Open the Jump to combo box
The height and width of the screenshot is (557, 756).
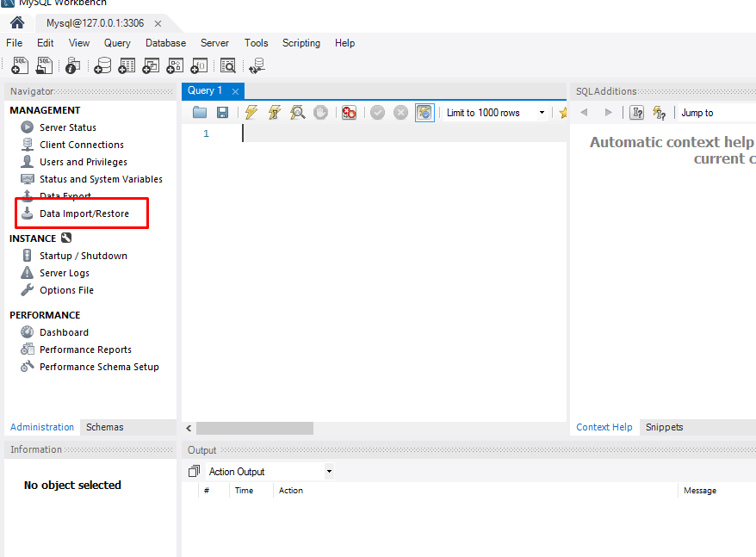coord(715,113)
